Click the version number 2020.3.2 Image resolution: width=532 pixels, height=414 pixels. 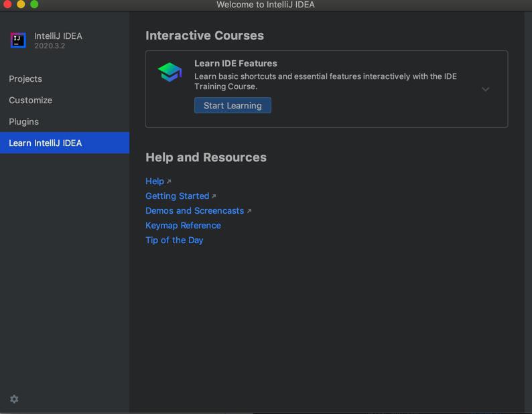(50, 46)
